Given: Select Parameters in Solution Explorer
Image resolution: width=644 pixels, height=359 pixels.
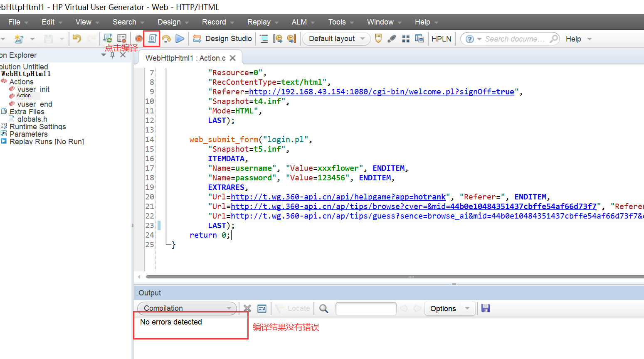Looking at the screenshot, I should 29,134.
